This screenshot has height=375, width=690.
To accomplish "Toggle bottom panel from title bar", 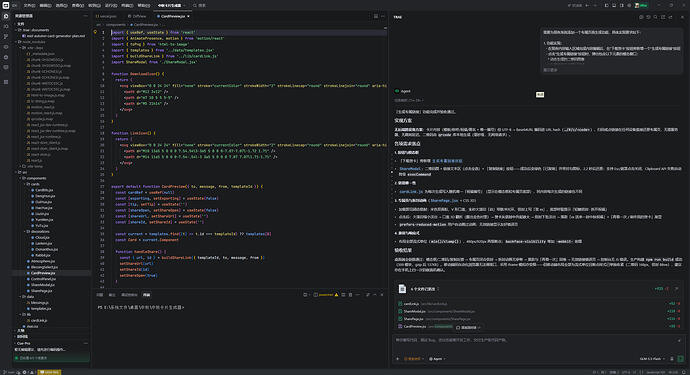I will [614, 5].
